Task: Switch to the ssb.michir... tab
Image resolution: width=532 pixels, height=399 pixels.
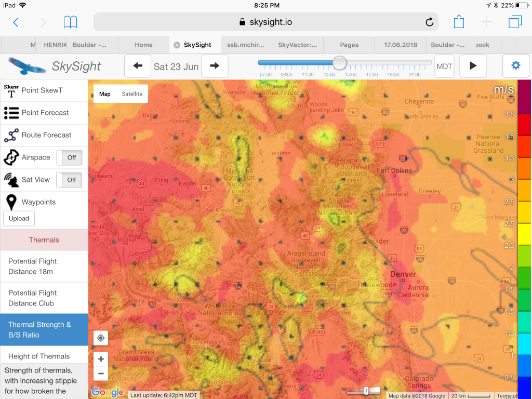Action: 246,45
